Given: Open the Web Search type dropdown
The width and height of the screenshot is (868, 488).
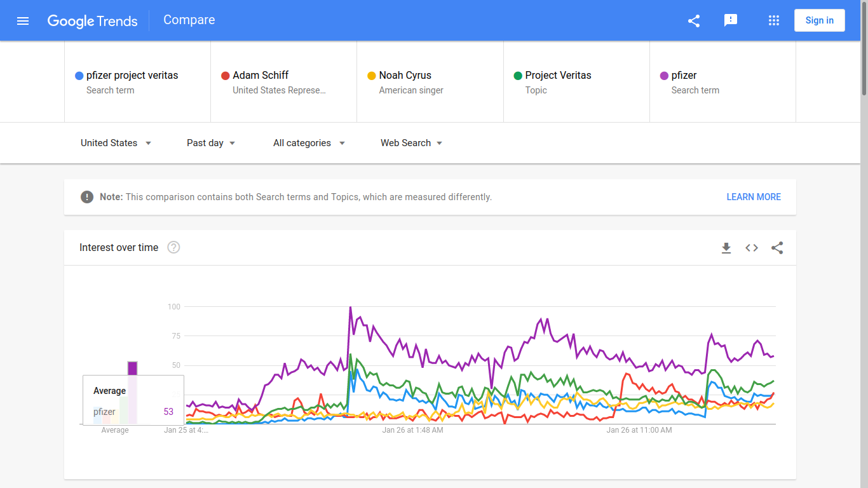Looking at the screenshot, I should pos(411,143).
